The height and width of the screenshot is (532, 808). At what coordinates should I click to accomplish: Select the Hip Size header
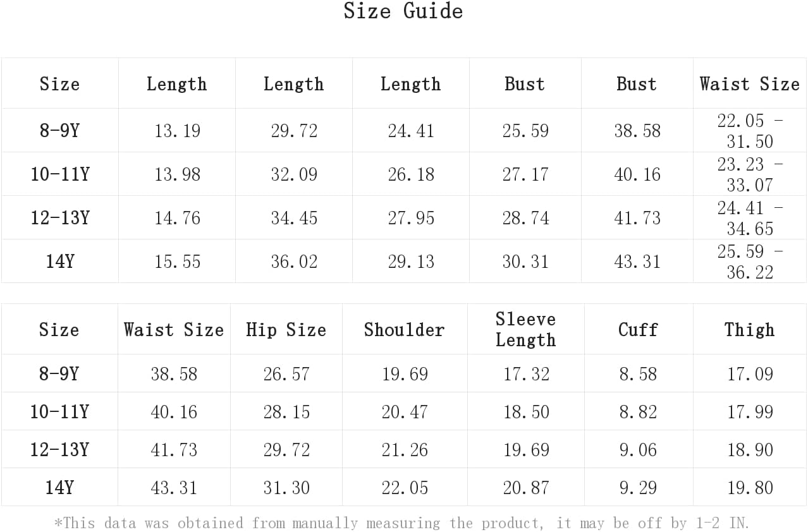pyautogui.click(x=286, y=329)
